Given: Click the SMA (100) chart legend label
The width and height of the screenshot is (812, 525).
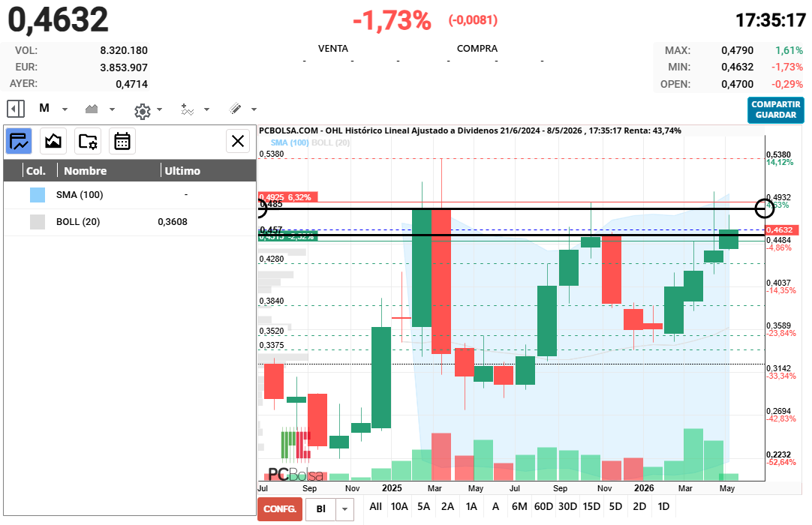Looking at the screenshot, I should (290, 143).
